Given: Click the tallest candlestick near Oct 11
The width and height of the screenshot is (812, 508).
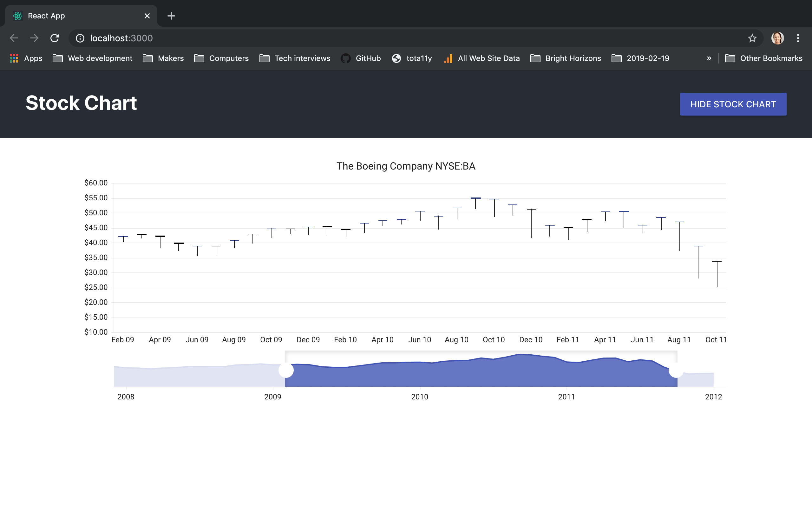Looking at the screenshot, I should (717, 274).
